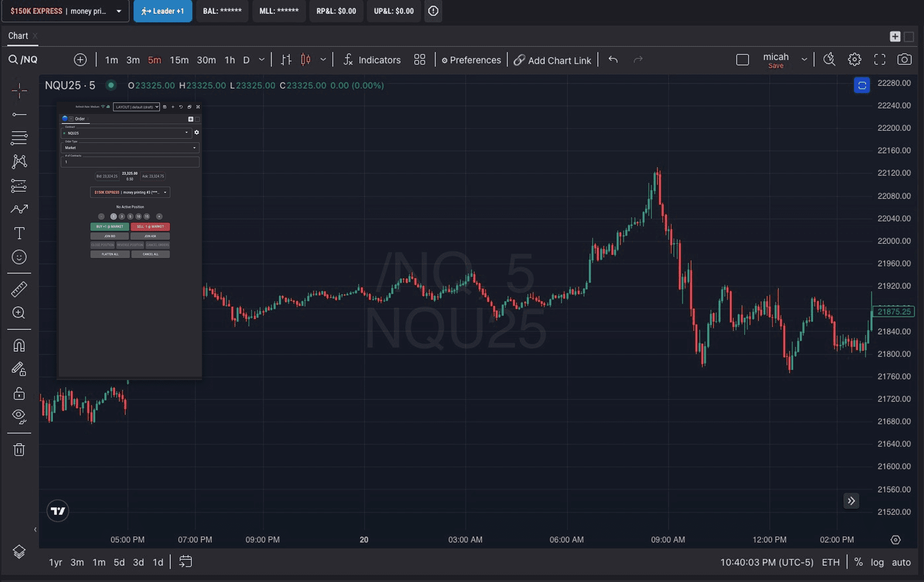Open the NQU25 contract dropdown
Viewport: 924px width, 582px height.
125,133
